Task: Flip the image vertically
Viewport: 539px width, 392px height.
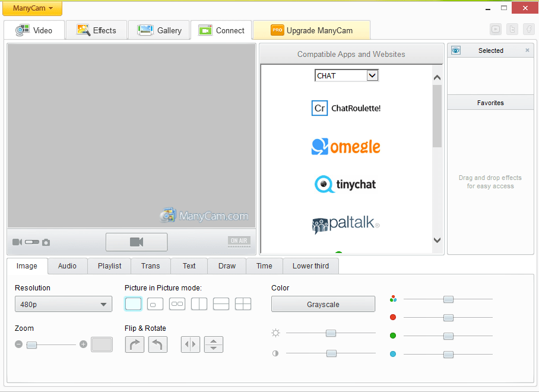Action: tap(214, 344)
